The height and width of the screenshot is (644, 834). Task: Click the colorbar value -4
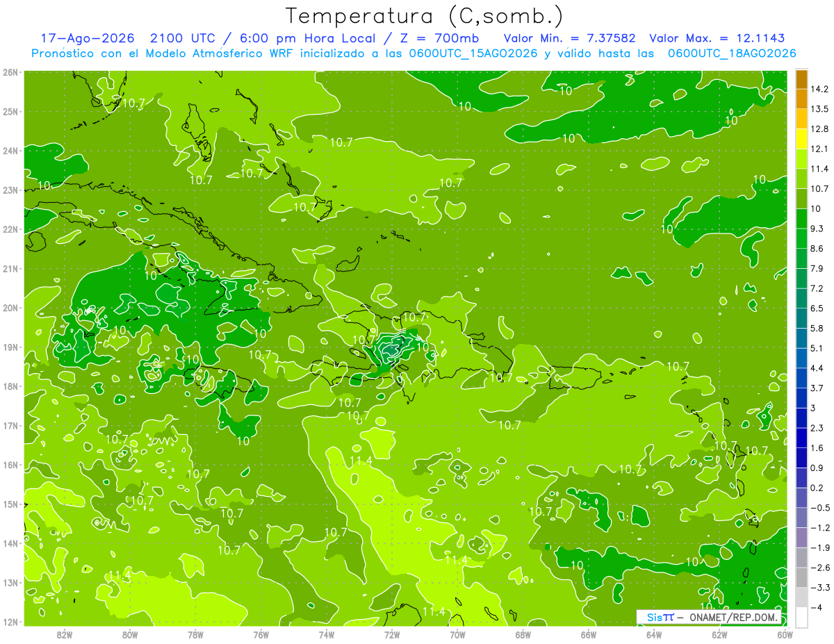(x=817, y=607)
